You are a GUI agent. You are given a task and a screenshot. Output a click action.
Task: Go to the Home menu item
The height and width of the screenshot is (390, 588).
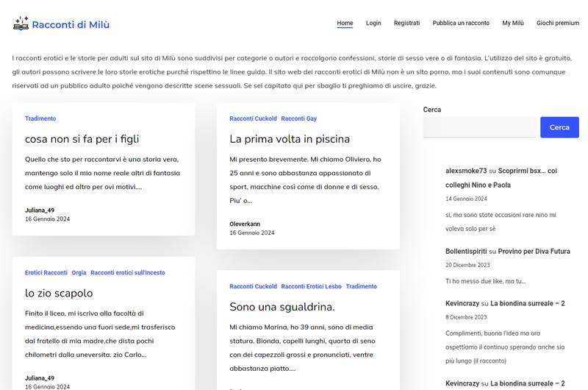click(345, 23)
